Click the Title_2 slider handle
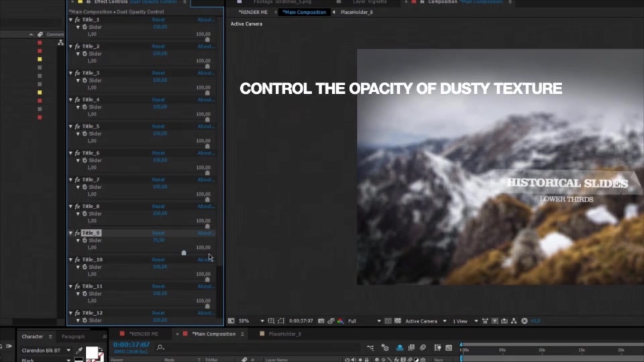This screenshot has width=644, height=362. (x=207, y=66)
